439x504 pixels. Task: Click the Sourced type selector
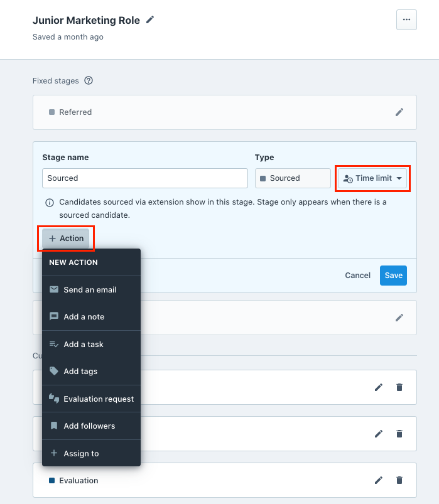(293, 178)
